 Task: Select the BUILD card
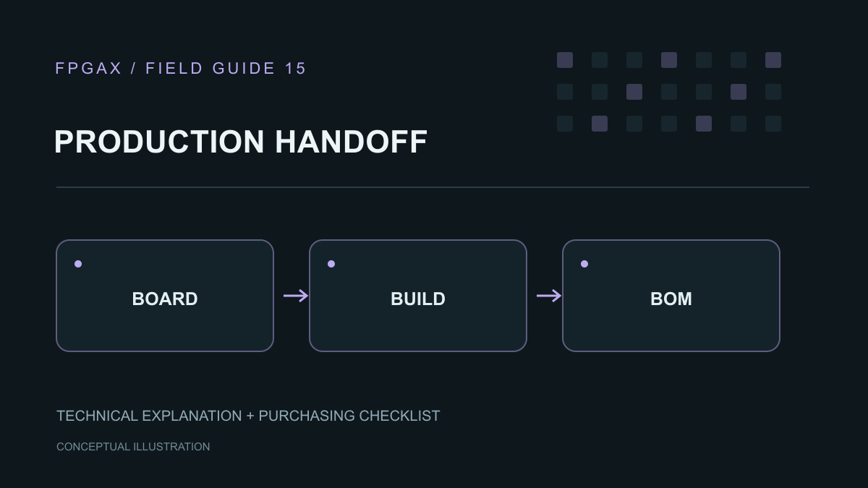coord(418,296)
